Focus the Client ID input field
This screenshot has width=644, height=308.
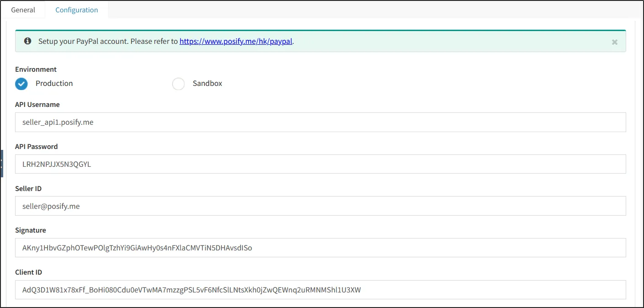(x=320, y=290)
